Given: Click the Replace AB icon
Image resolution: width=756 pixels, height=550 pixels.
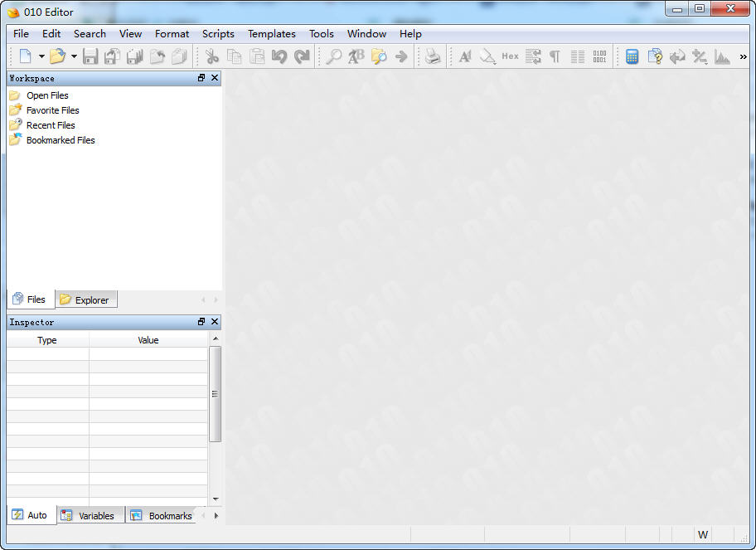Looking at the screenshot, I should coord(356,56).
